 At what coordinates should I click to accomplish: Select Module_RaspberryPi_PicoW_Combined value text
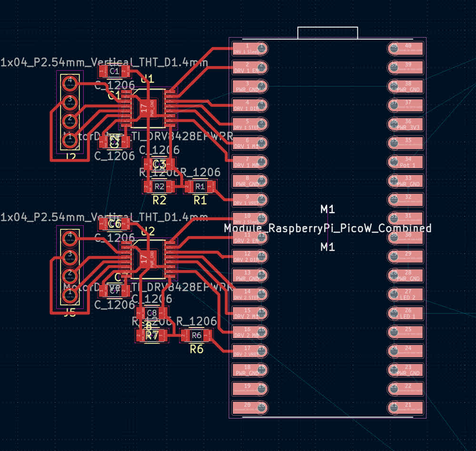tap(327, 228)
